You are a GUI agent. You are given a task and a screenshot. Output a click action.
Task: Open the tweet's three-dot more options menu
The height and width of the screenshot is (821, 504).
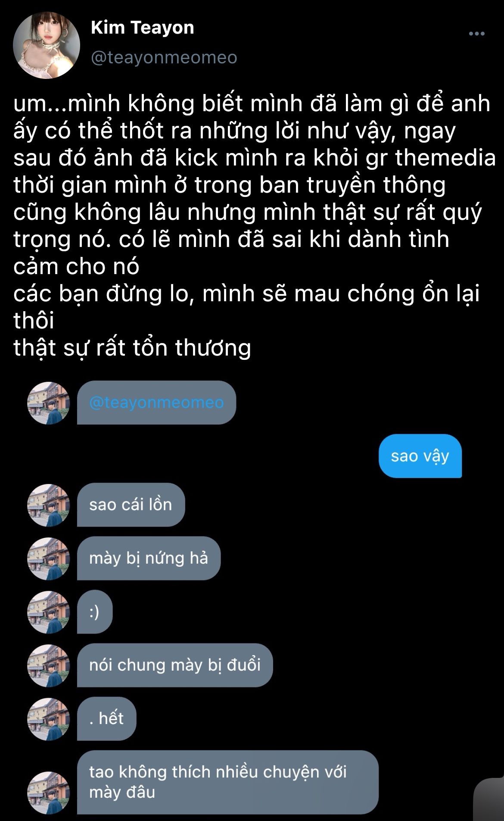point(476,34)
